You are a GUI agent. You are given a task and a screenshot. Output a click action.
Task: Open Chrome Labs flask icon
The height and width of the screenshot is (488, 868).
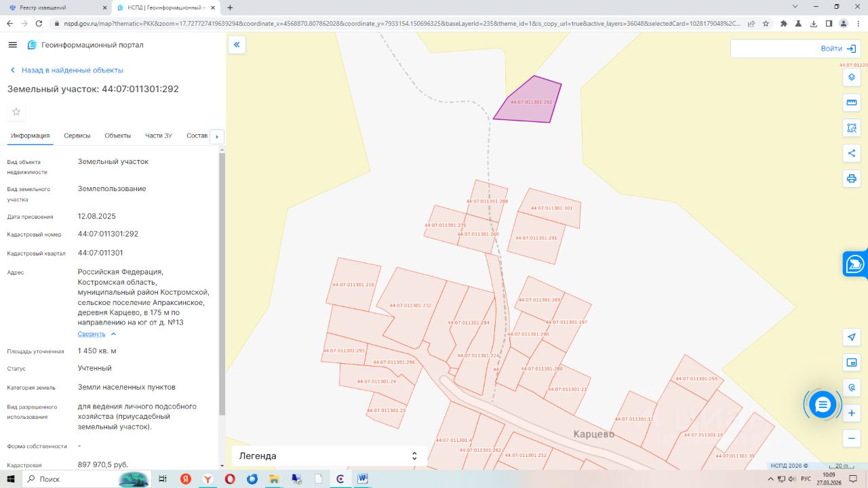tap(799, 23)
